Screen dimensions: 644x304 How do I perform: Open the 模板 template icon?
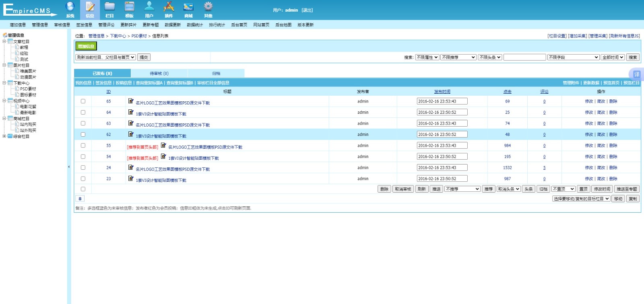pyautogui.click(x=129, y=7)
